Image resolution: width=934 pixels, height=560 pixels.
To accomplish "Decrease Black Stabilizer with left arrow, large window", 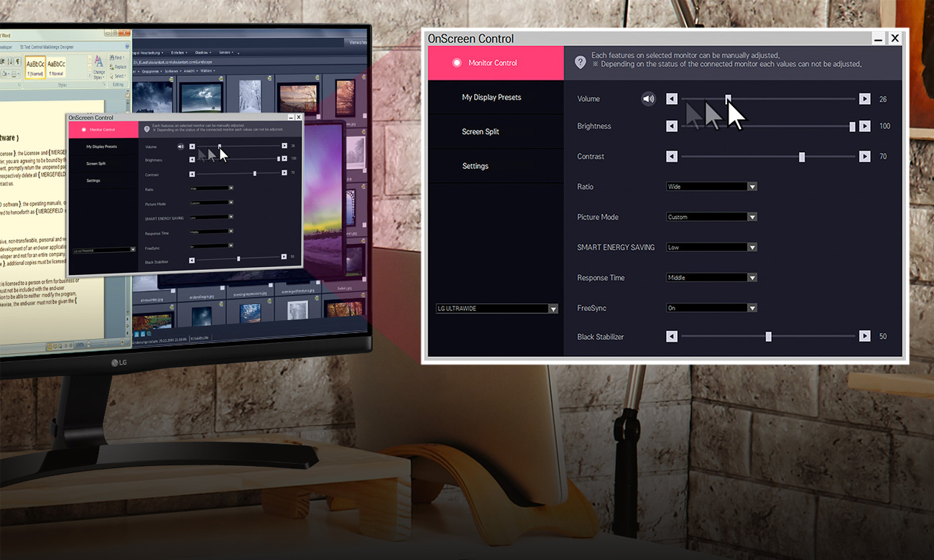I will click(672, 336).
